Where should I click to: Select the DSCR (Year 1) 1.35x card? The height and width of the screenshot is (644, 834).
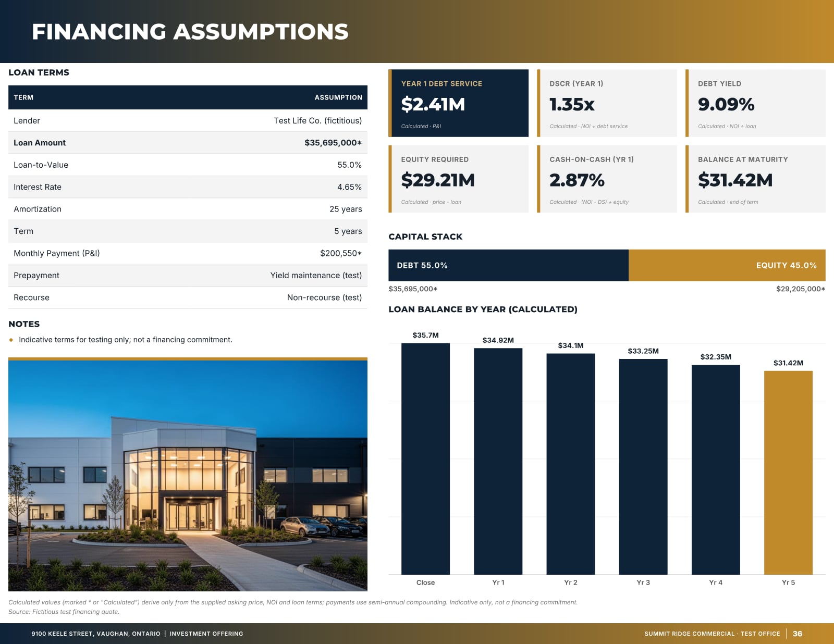(x=607, y=103)
